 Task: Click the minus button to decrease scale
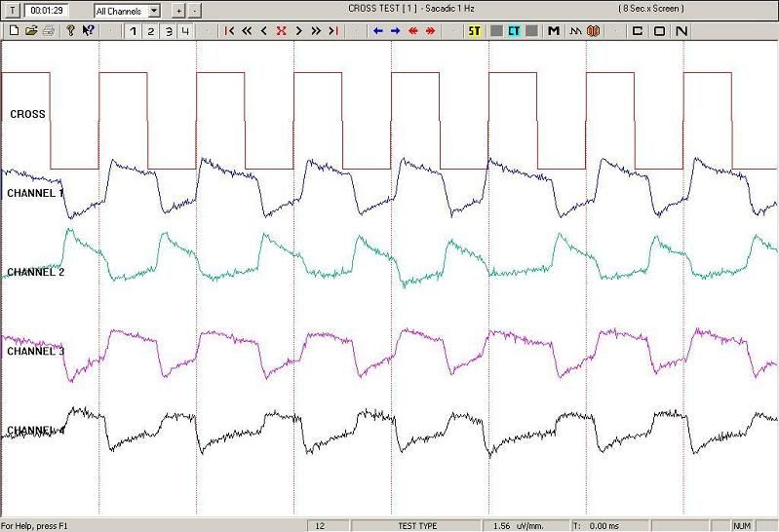coord(194,11)
